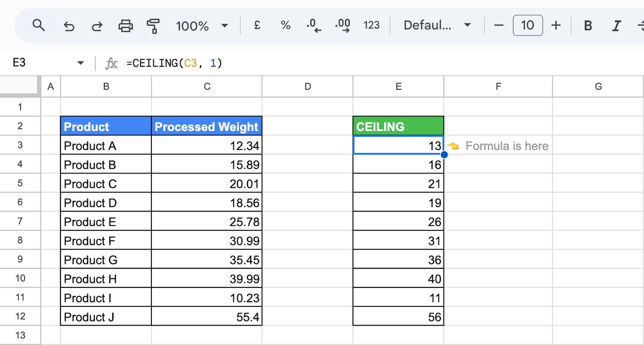The image size is (644, 345).
Task: Select ceiling result cell 11
Action: click(x=398, y=297)
